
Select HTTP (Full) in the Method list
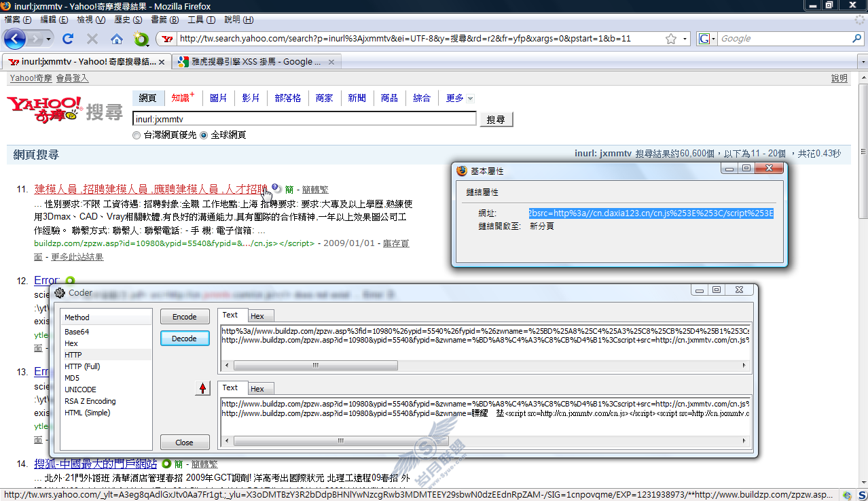[83, 366]
